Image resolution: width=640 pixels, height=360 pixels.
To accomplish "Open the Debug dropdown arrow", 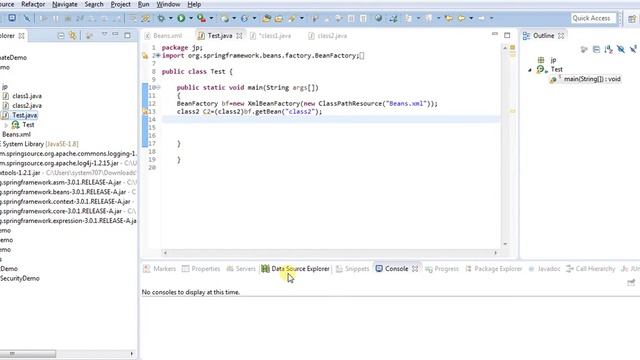I will pos(171,18).
